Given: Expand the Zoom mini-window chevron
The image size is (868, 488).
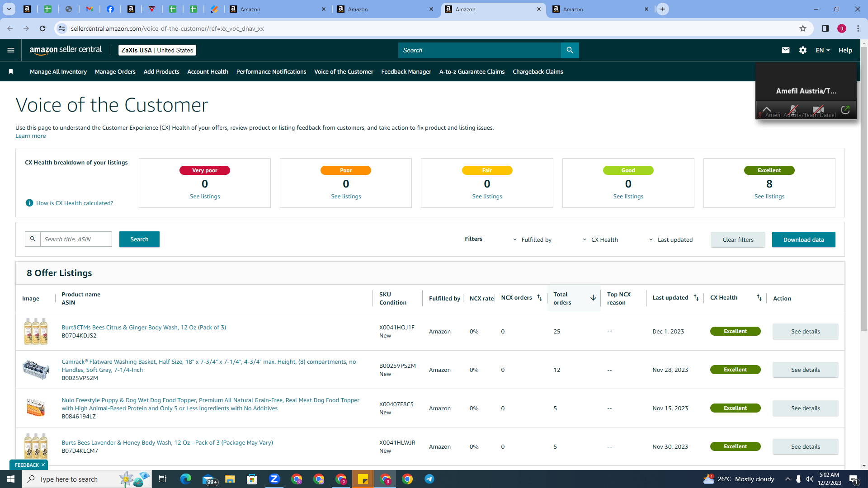Looking at the screenshot, I should point(767,109).
